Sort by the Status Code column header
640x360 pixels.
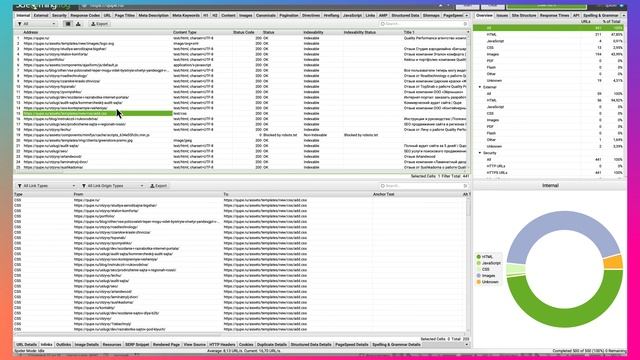(244, 32)
